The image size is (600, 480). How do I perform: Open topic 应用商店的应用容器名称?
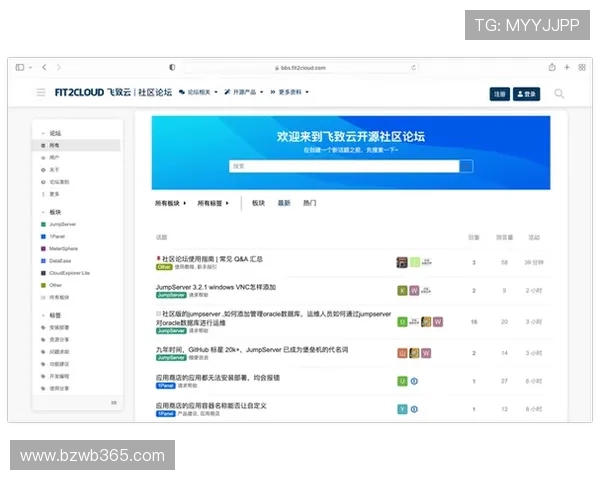211,406
